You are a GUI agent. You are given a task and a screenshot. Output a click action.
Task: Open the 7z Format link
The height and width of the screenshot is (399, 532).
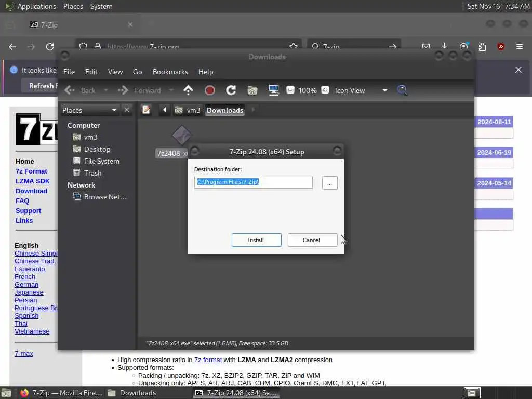[31, 171]
